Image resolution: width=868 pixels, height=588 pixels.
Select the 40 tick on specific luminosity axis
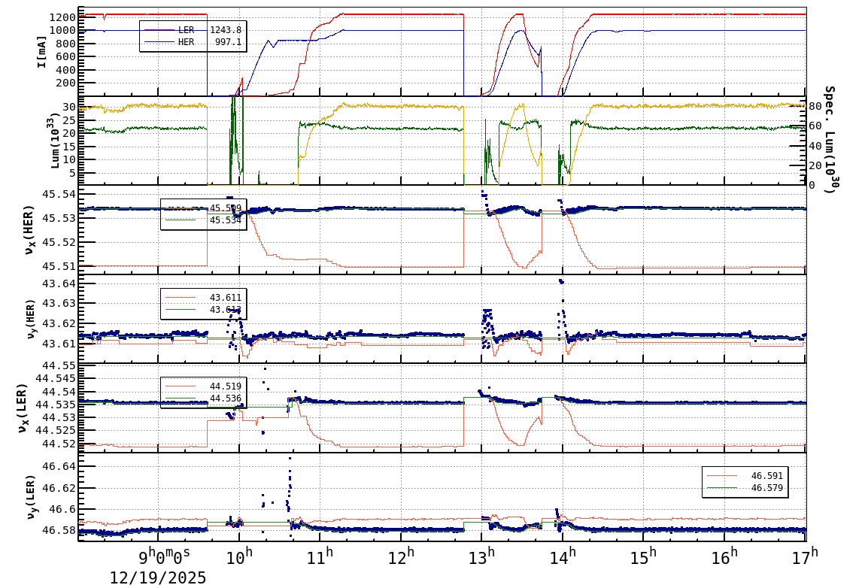(815, 146)
